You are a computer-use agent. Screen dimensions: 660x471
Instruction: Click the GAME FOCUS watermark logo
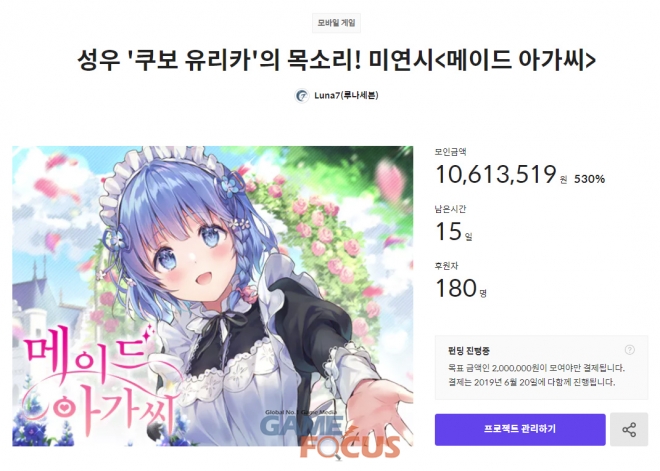pyautogui.click(x=330, y=434)
